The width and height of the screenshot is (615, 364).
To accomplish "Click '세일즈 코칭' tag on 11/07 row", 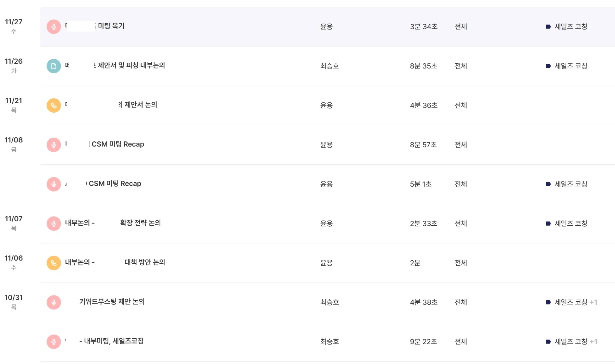I will 571,224.
